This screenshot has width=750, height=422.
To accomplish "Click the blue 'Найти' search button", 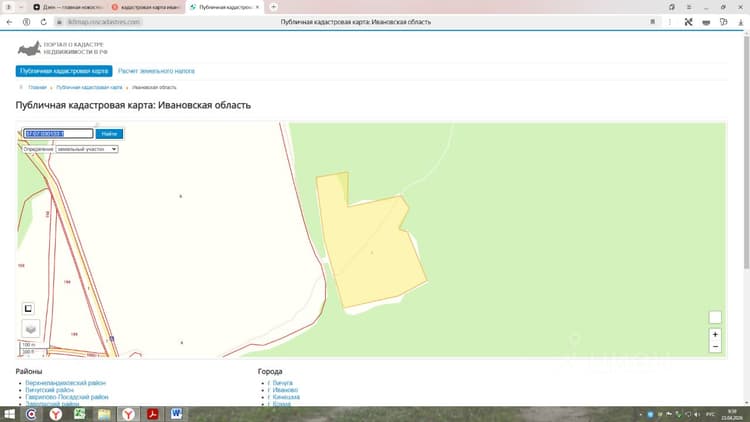I will 109,134.
